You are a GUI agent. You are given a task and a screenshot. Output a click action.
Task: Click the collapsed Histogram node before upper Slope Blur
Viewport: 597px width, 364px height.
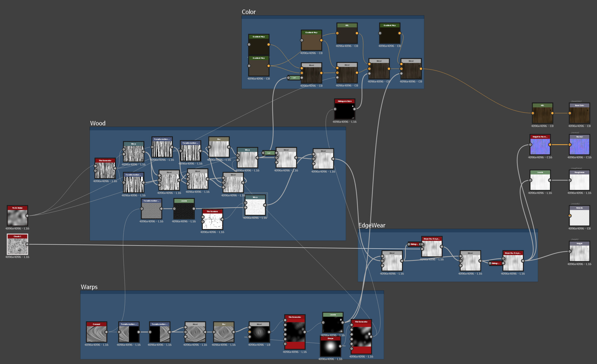(x=414, y=244)
